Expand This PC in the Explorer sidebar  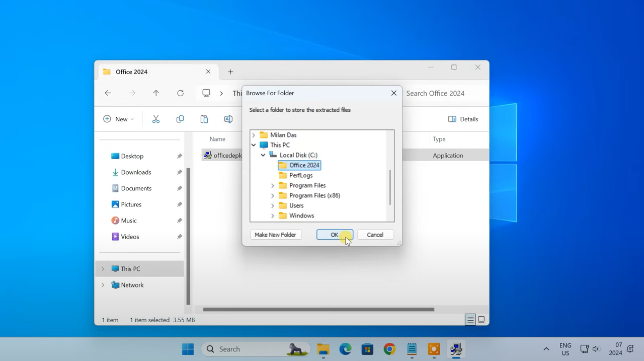[x=103, y=269]
